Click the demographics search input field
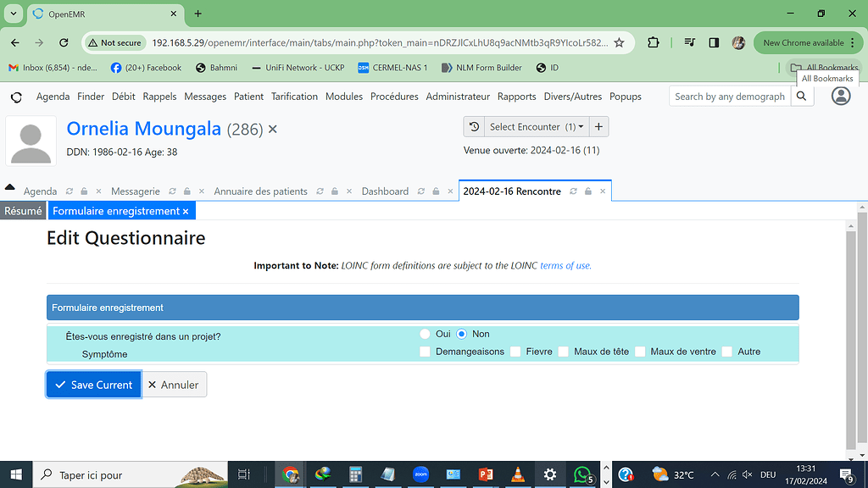The image size is (868, 488). coord(729,97)
